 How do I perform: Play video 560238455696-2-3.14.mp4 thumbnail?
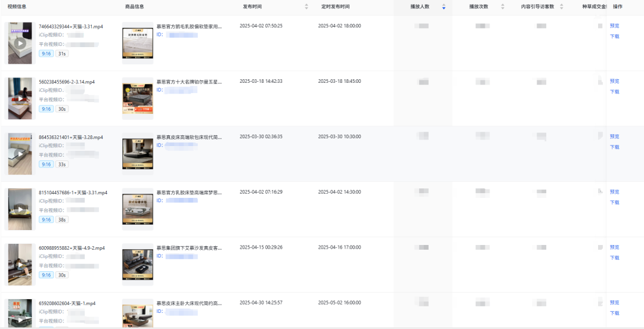click(20, 98)
